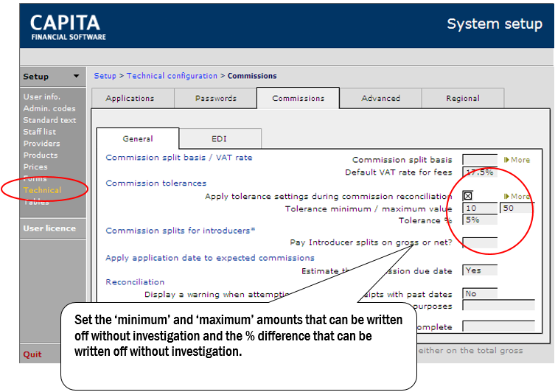
Task: Select User info. in the sidebar
Action: tap(42, 97)
